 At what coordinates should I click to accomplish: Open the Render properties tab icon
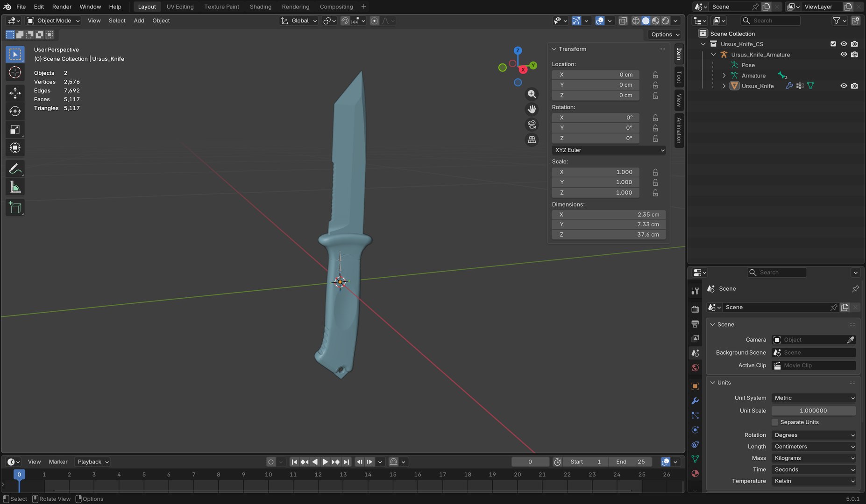coord(695,309)
